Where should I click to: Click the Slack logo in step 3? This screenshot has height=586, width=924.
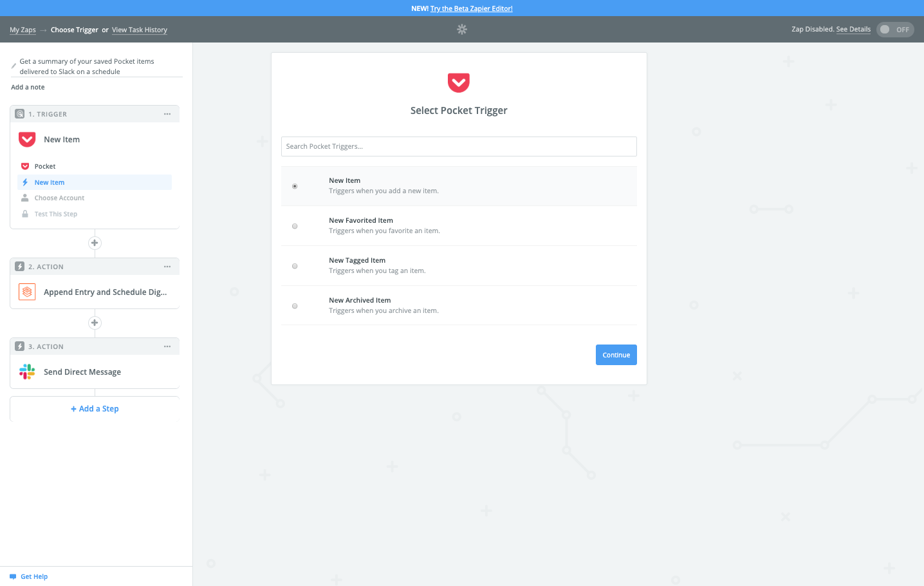(x=27, y=372)
